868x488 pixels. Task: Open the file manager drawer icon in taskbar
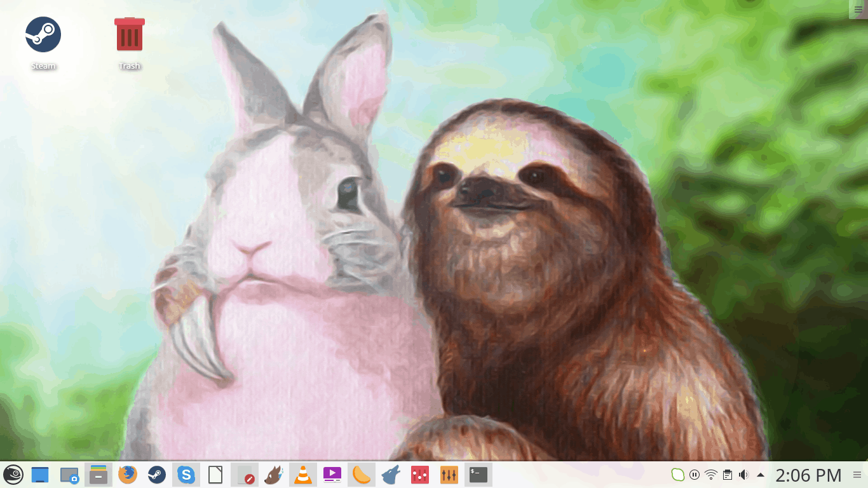(x=98, y=475)
